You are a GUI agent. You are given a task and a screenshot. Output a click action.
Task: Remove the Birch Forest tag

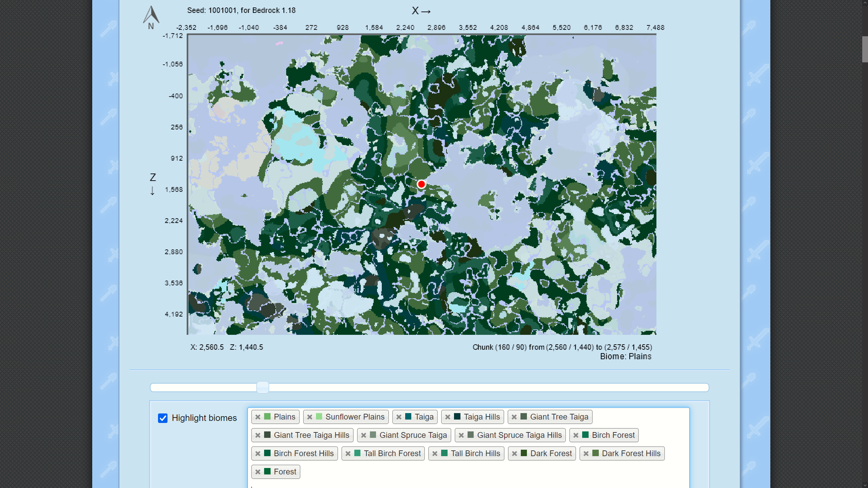click(576, 435)
